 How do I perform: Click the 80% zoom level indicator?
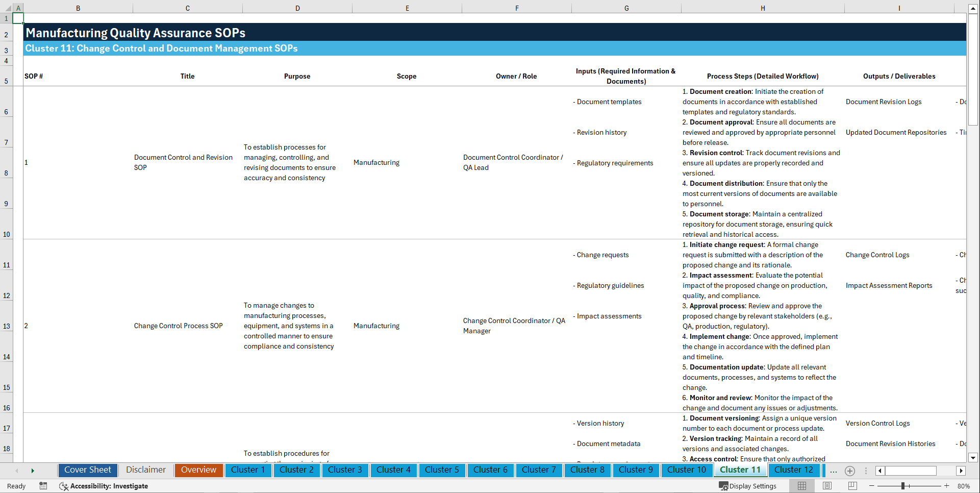point(964,486)
